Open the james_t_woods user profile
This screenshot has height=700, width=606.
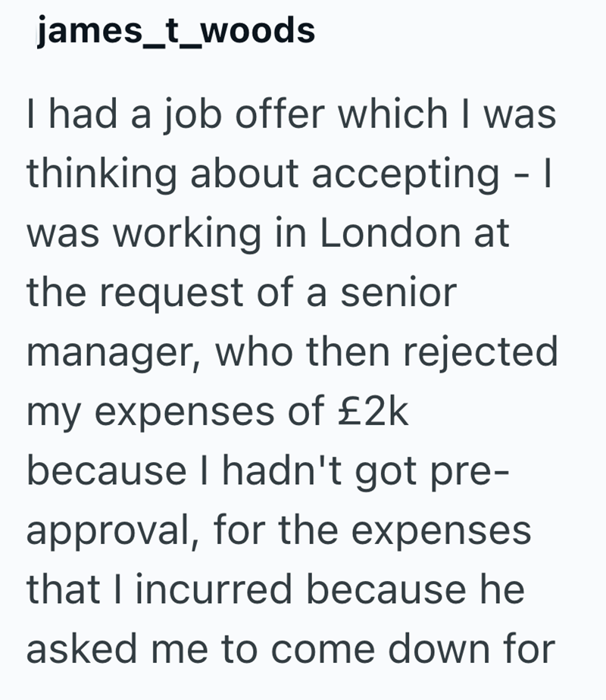176,32
